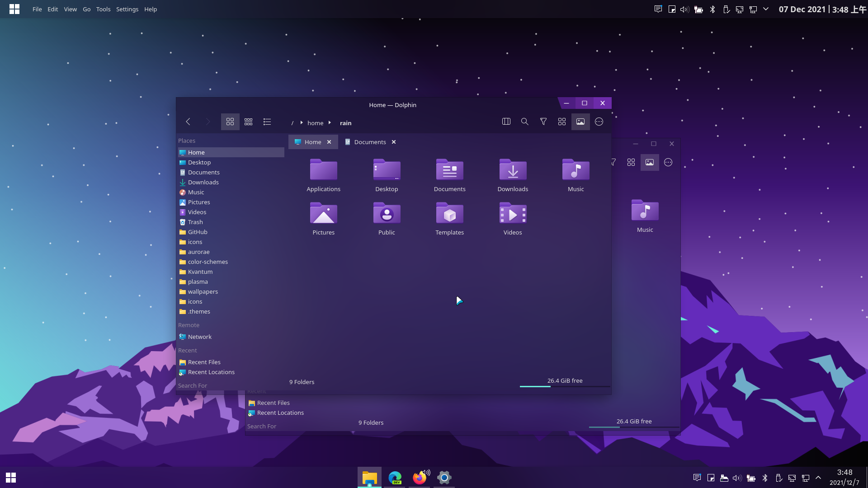Click 'home' in the breadcrumb path
The width and height of the screenshot is (868, 488).
click(x=316, y=123)
